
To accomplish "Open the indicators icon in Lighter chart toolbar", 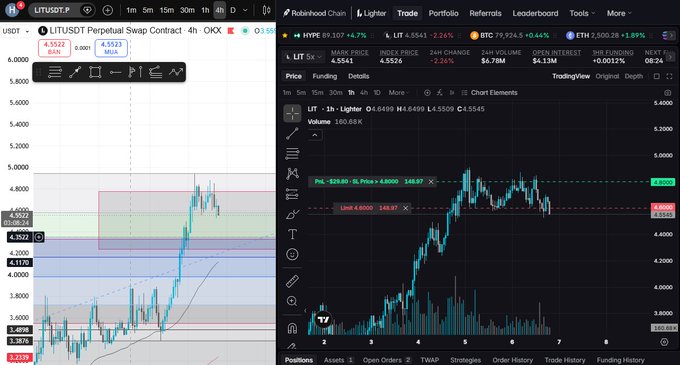I will [439, 93].
